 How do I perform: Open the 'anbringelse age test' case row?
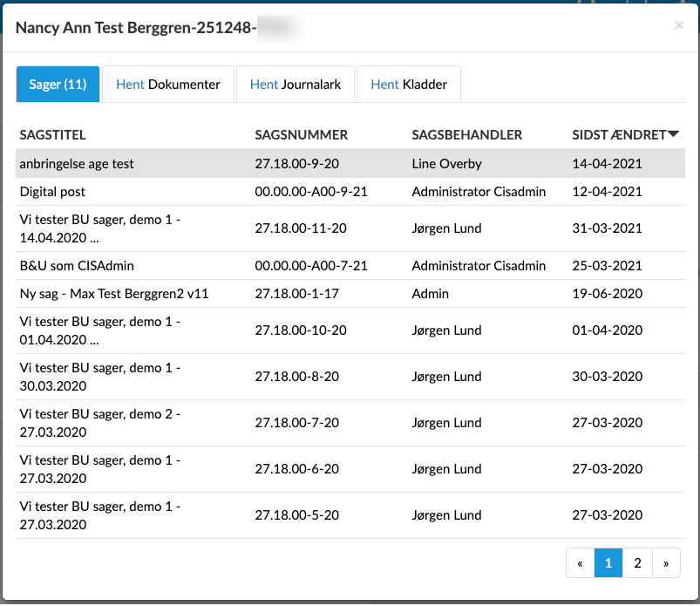click(77, 164)
